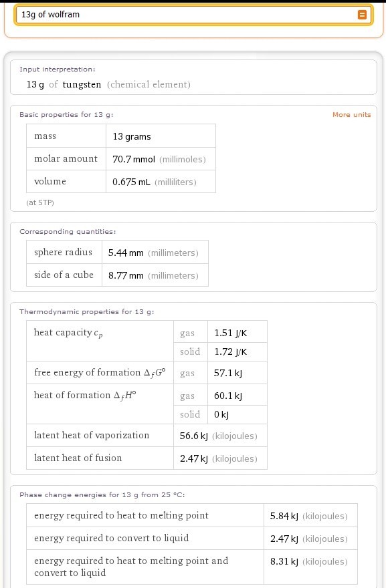Click the orange compute equals icon
The width and height of the screenshot is (386, 588).
362,15
